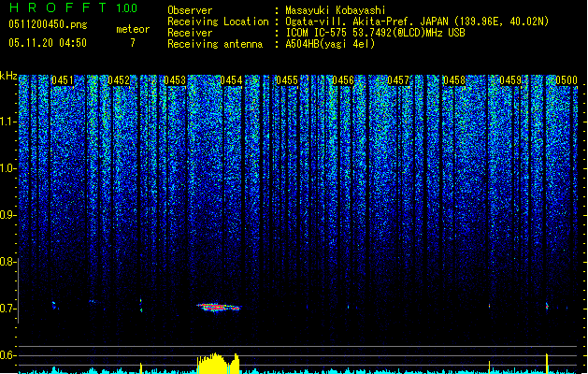Click the yellow intensity spike below 0459
Viewport: 588px width, 374px height.
click(x=489, y=367)
